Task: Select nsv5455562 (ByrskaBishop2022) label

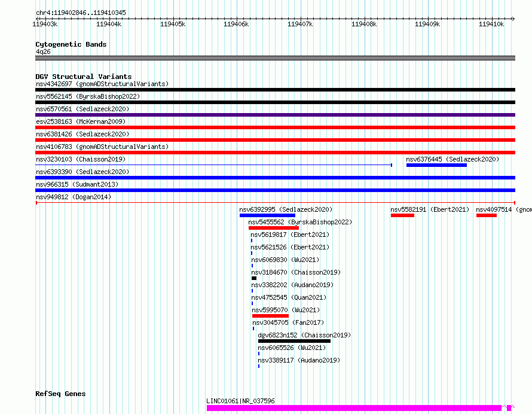Action: 300,222
